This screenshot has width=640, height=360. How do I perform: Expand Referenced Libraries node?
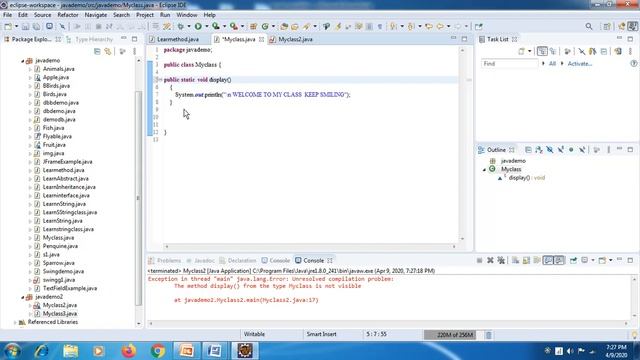pos(15,322)
